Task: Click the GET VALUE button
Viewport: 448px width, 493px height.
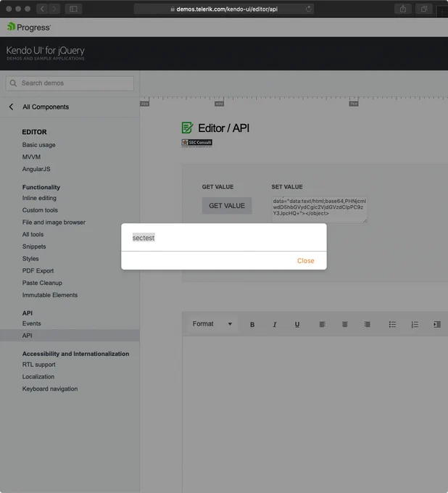Action: (227, 206)
